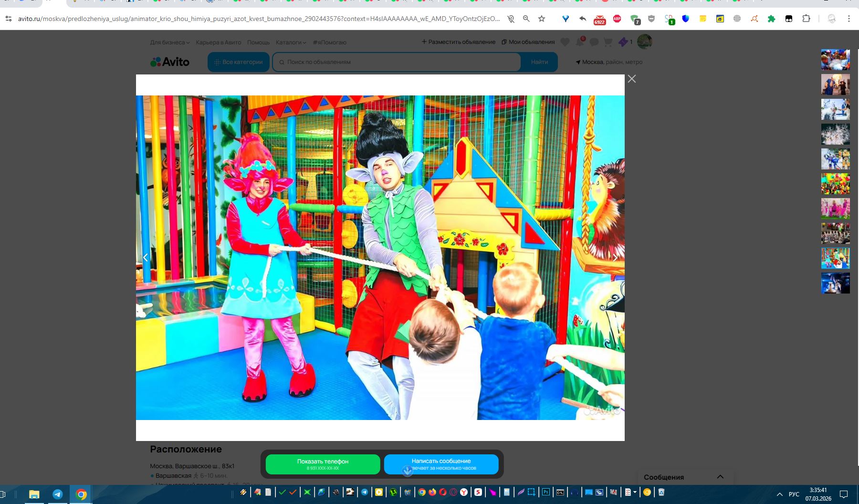Open 'Мои объявления' page
The image size is (859, 504).
(528, 42)
